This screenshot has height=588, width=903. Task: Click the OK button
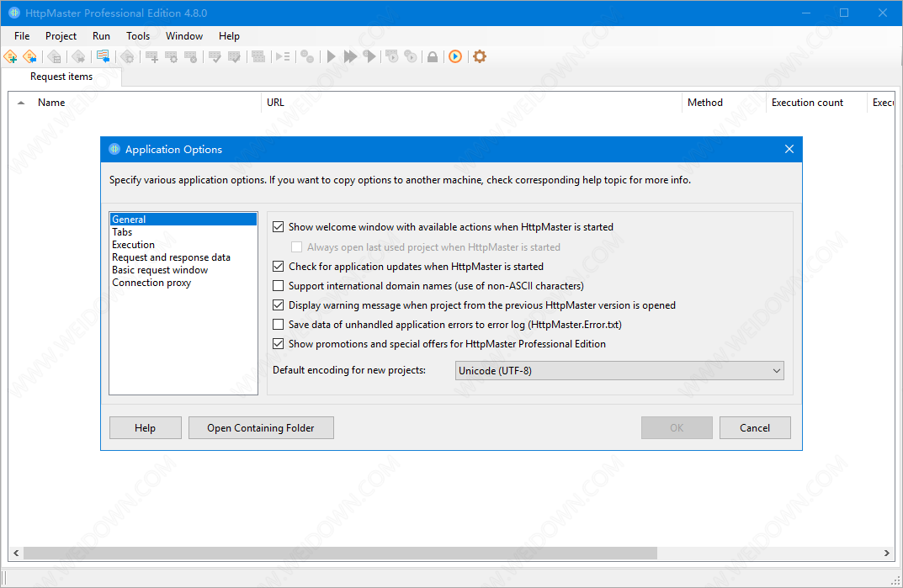pos(677,428)
